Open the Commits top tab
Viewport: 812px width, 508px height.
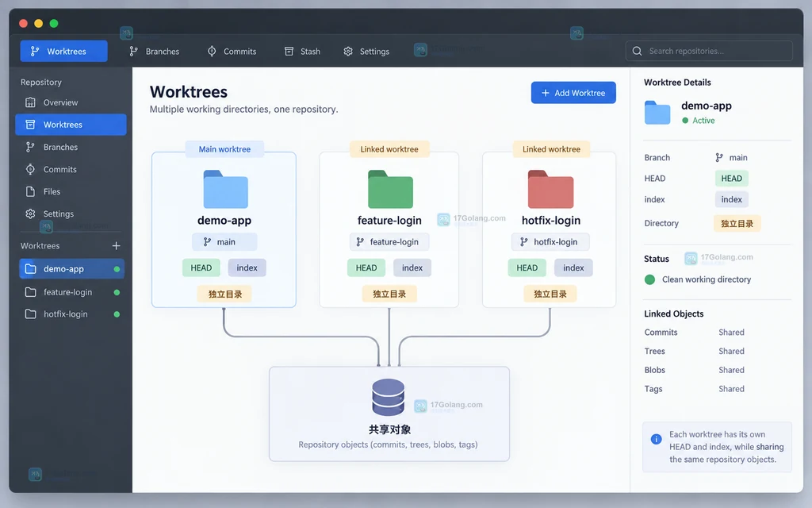(232, 52)
